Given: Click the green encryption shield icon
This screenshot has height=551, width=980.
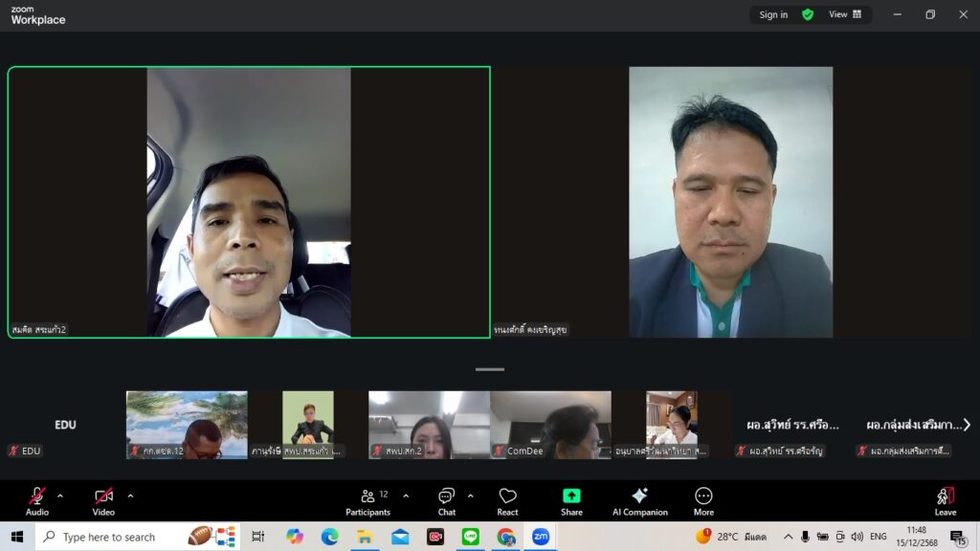Looking at the screenshot, I should 808,14.
